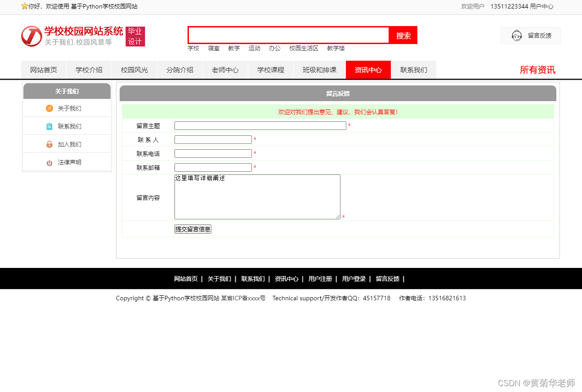Click the 留言内容 label
Viewport: 582px width, 392px height.
[148, 198]
